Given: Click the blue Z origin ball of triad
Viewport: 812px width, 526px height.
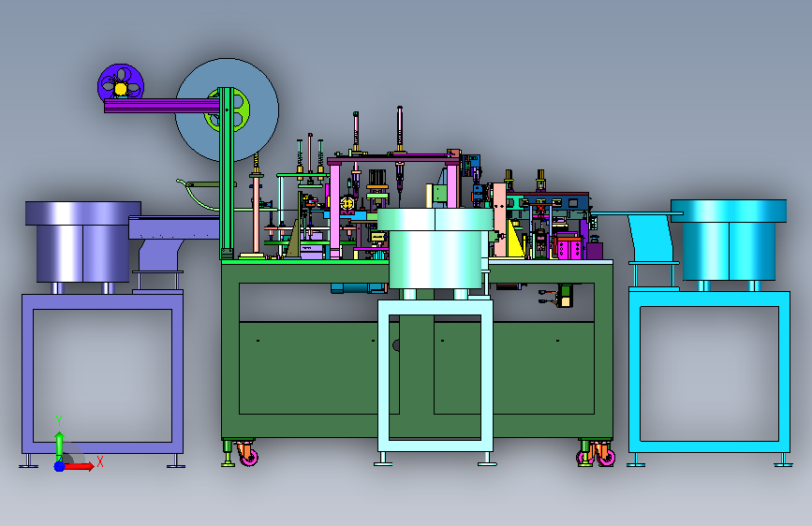Looking at the screenshot, I should tap(59, 466).
